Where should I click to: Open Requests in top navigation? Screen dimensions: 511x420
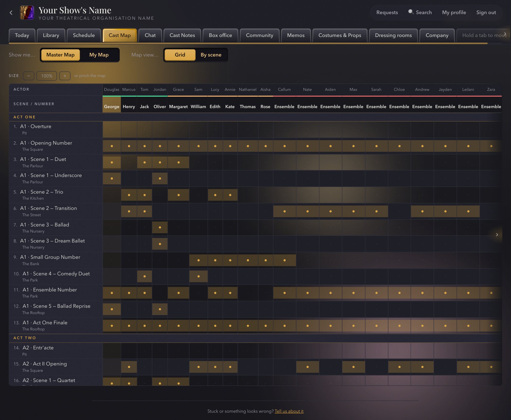tap(387, 12)
